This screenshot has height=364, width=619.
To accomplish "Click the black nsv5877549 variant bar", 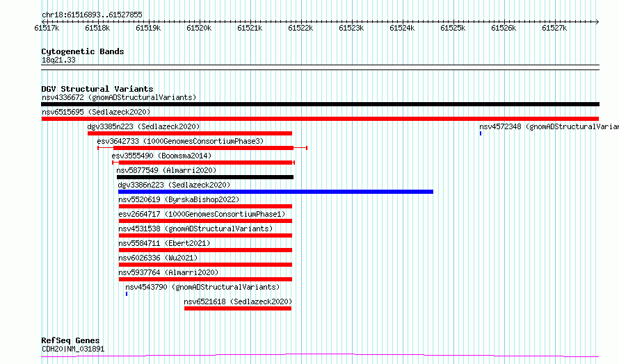I will (205, 177).
